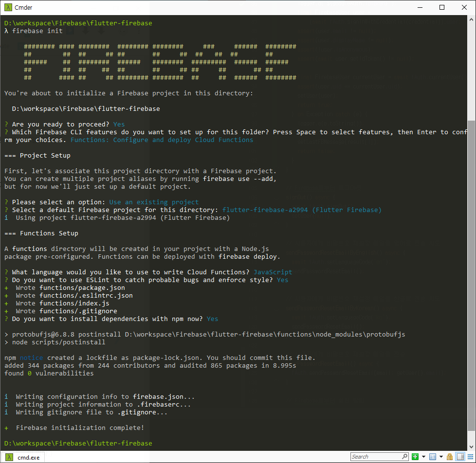Minimize the Cmder window
476x463 pixels.
(420, 7)
